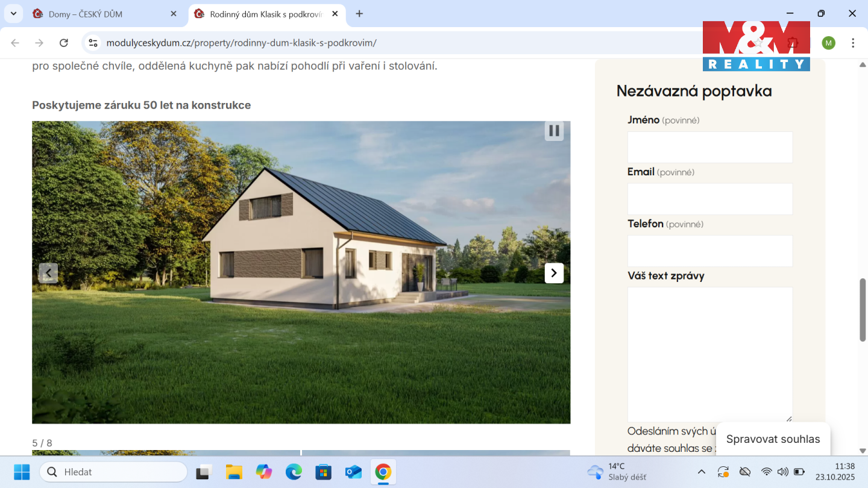The image size is (868, 488).
Task: Open Chrome three-dot menu
Action: point(852,43)
